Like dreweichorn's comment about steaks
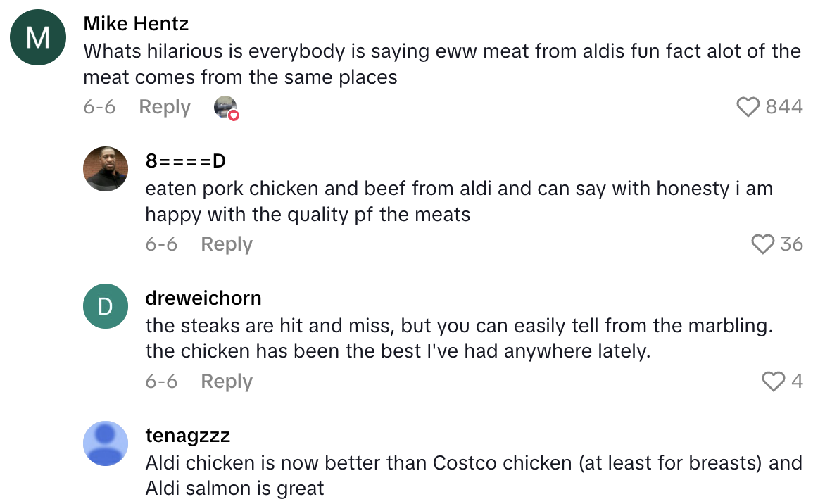 pyautogui.click(x=773, y=382)
